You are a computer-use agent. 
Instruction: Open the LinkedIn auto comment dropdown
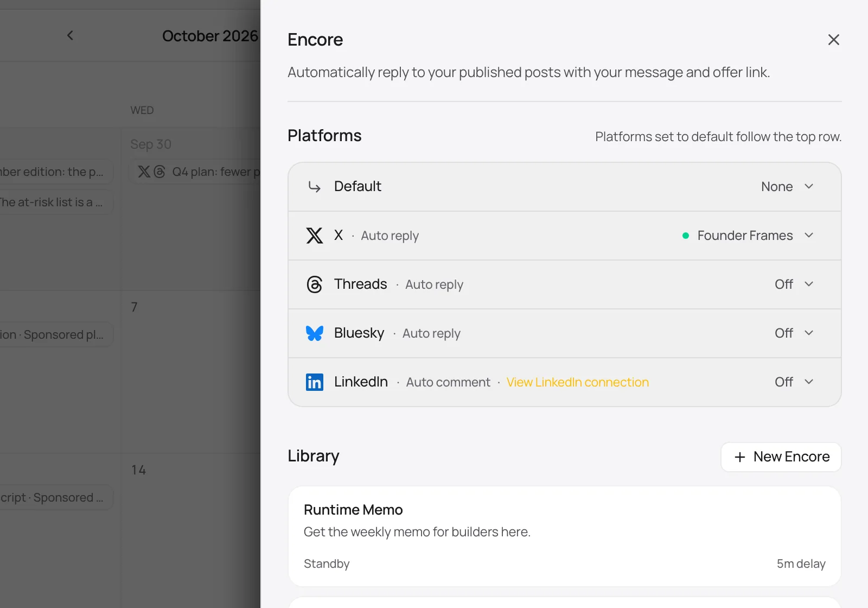point(794,382)
